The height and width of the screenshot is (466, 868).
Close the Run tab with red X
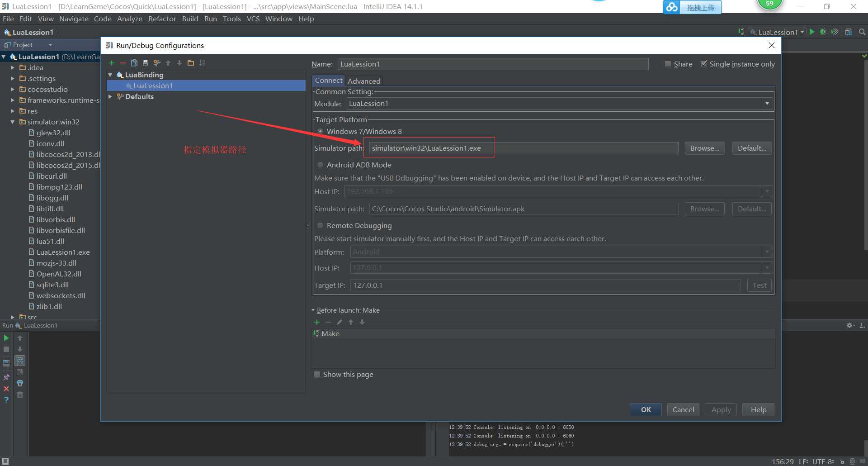6,389
